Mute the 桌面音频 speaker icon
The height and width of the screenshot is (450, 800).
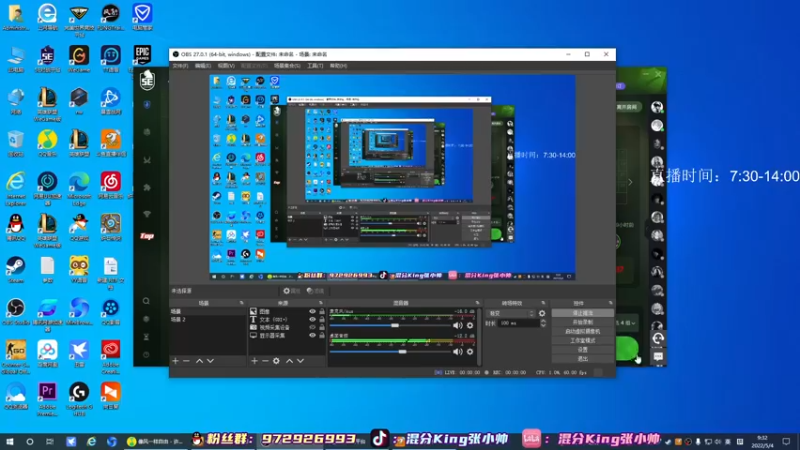(x=458, y=352)
